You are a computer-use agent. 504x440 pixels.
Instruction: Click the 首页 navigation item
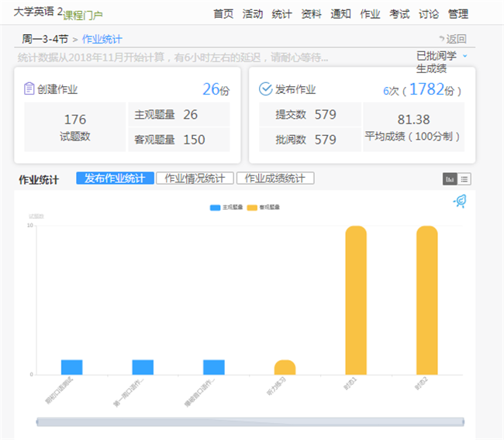[x=223, y=14]
